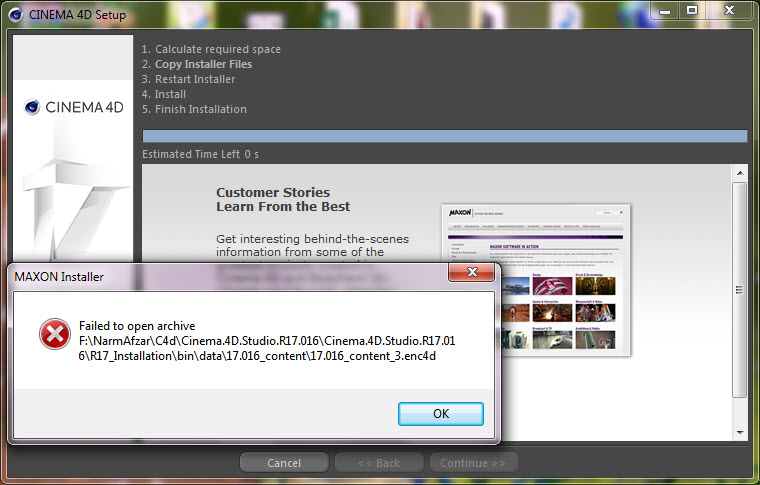
Task: Click the 'Get interesting behind-the-scenes' paragraph
Action: click(313, 246)
